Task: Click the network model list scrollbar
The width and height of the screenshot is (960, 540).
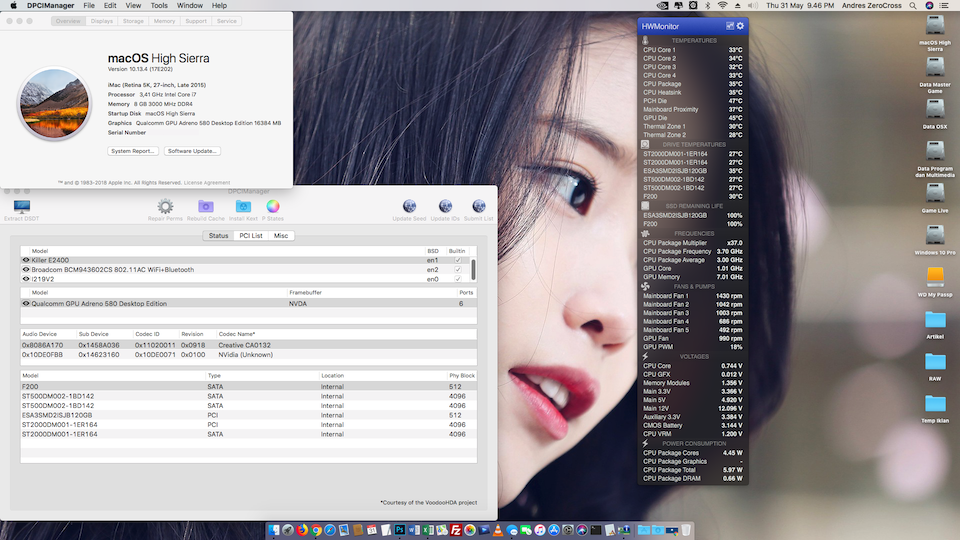Action: click(x=473, y=268)
